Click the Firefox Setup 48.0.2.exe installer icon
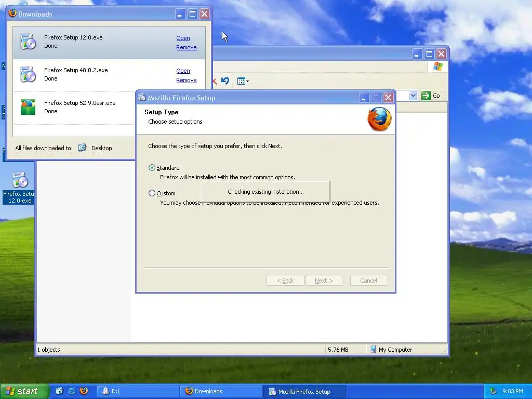532x399 pixels. [28, 74]
